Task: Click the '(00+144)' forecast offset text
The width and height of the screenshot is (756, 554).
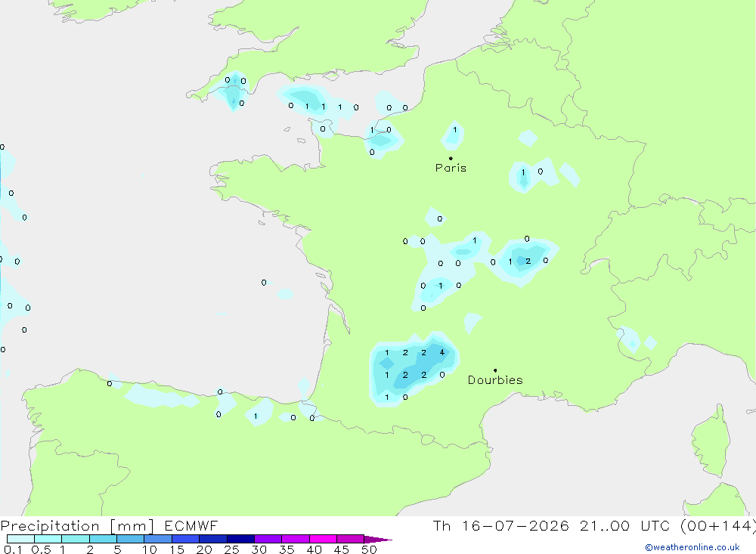Action: tap(718, 526)
